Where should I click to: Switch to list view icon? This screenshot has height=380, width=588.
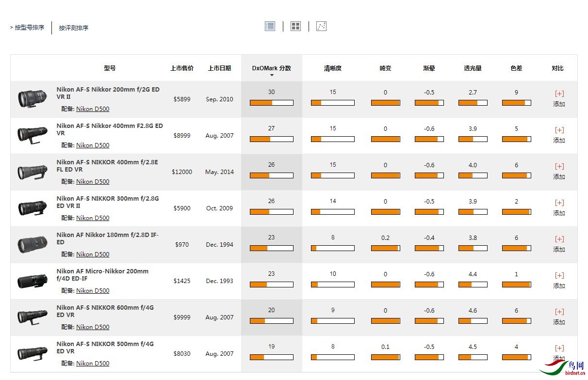[x=270, y=26]
